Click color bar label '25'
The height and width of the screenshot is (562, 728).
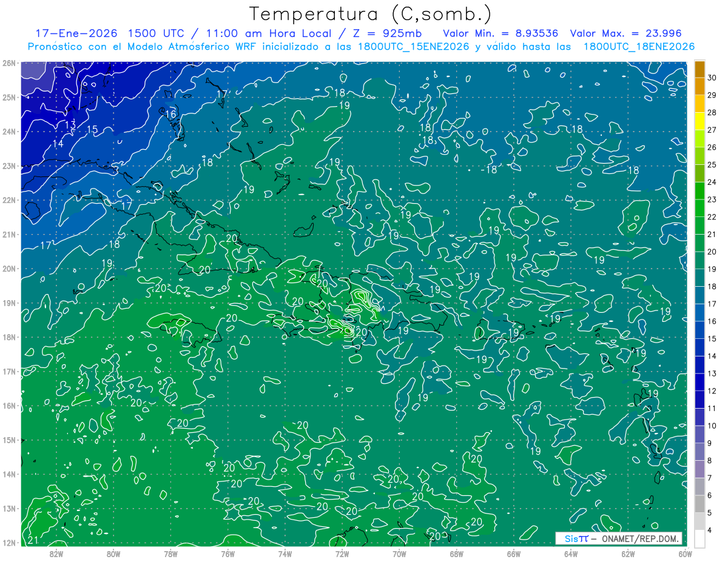coord(712,165)
